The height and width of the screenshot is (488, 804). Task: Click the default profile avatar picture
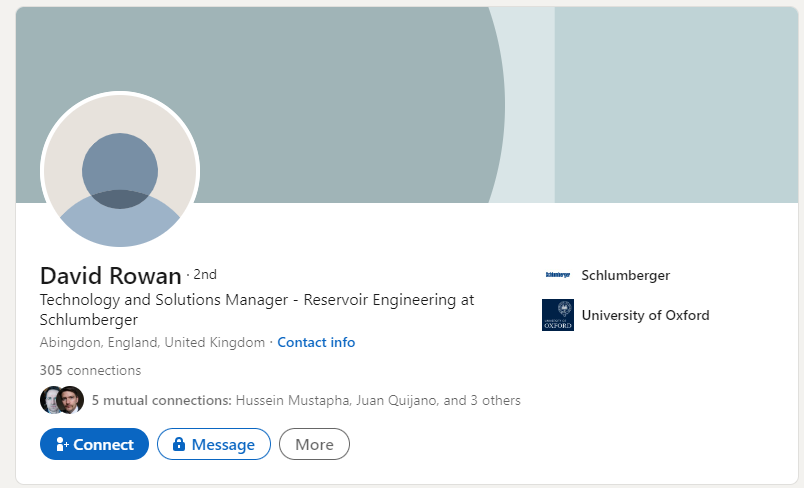(x=120, y=171)
